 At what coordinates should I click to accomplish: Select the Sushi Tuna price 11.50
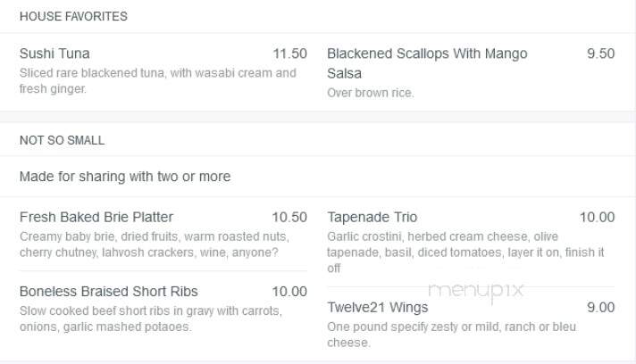click(289, 54)
